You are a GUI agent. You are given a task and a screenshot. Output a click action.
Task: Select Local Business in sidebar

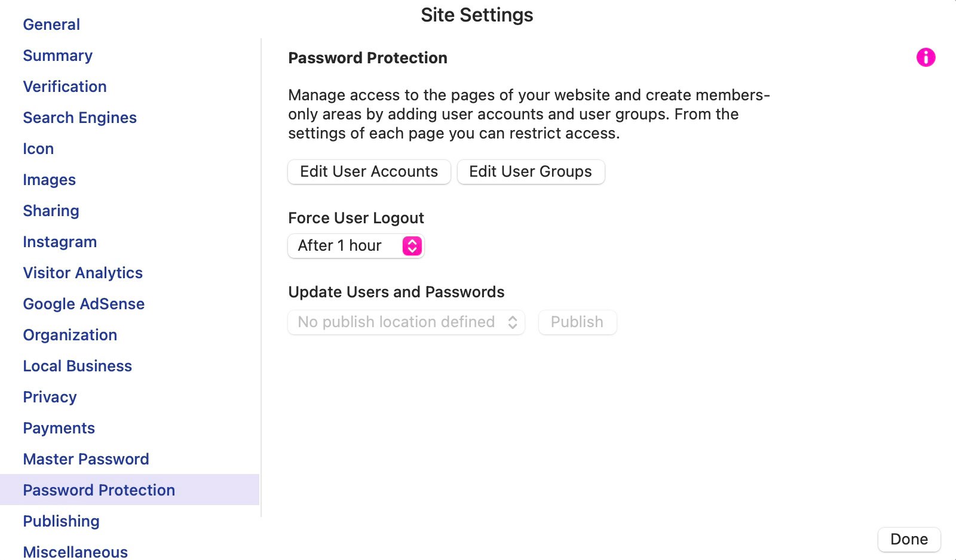click(x=77, y=366)
